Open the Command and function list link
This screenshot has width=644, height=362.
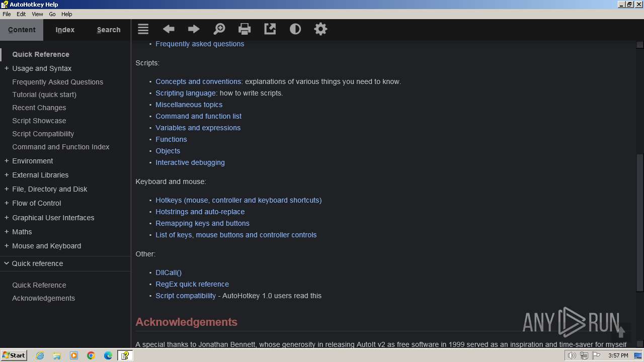tap(199, 116)
